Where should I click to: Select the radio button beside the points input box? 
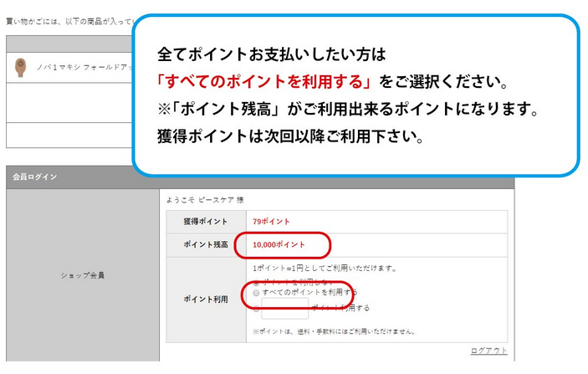pyautogui.click(x=256, y=308)
